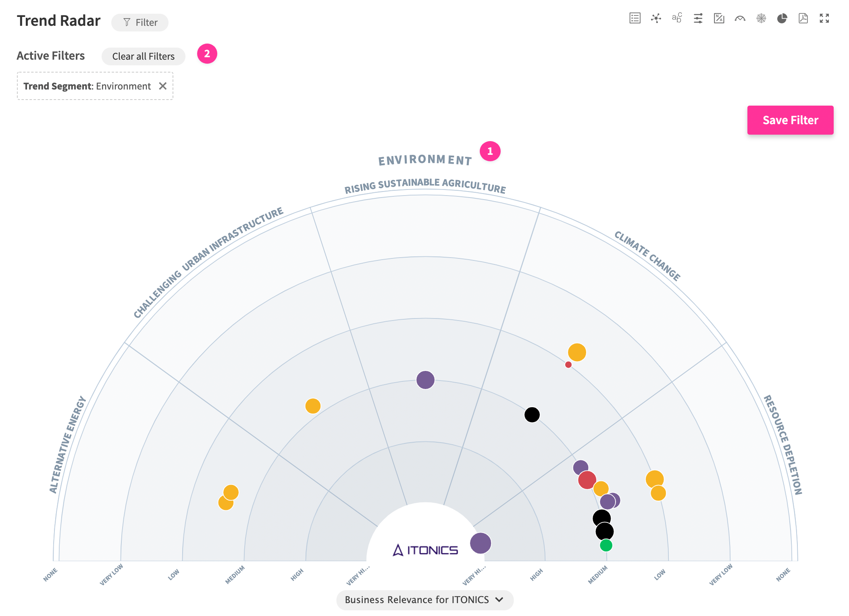Click the green trend dot

pyautogui.click(x=606, y=545)
